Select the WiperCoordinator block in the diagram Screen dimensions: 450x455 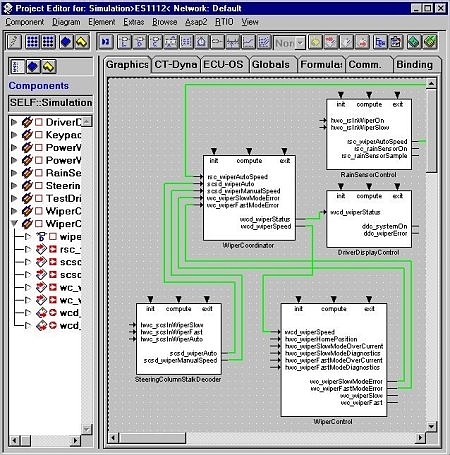pyautogui.click(x=249, y=197)
